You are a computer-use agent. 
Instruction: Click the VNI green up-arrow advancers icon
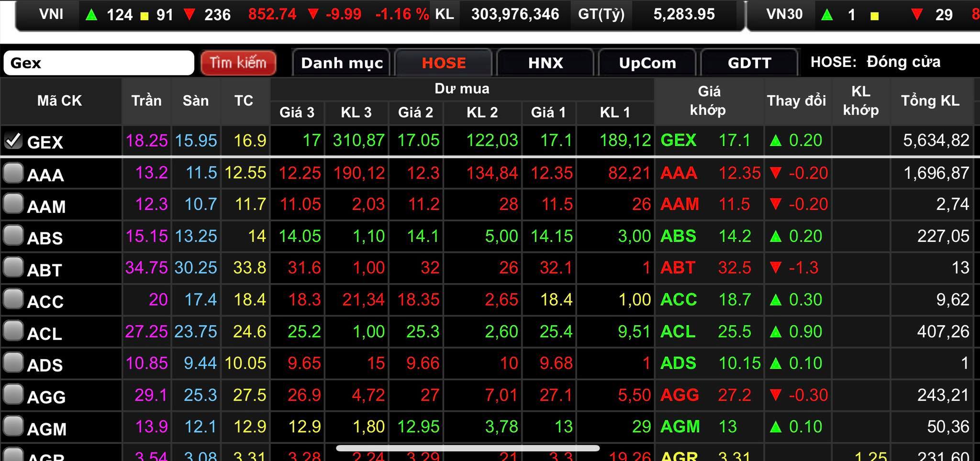coord(91,15)
